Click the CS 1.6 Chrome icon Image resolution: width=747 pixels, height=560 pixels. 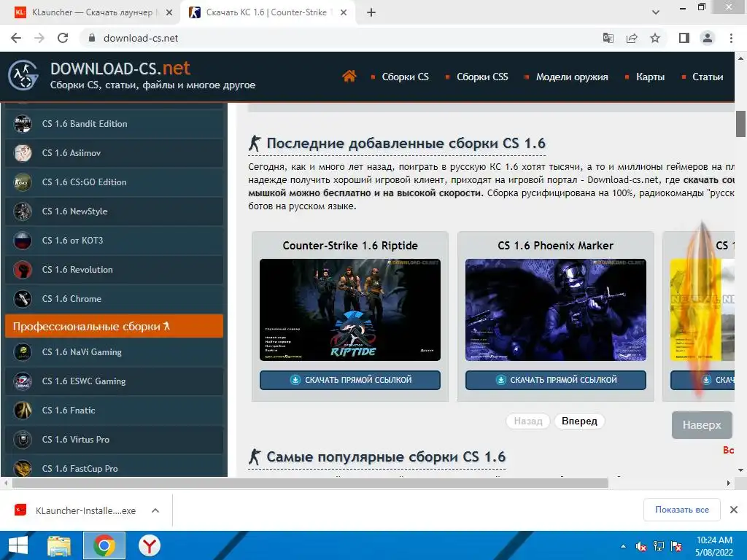pos(23,298)
